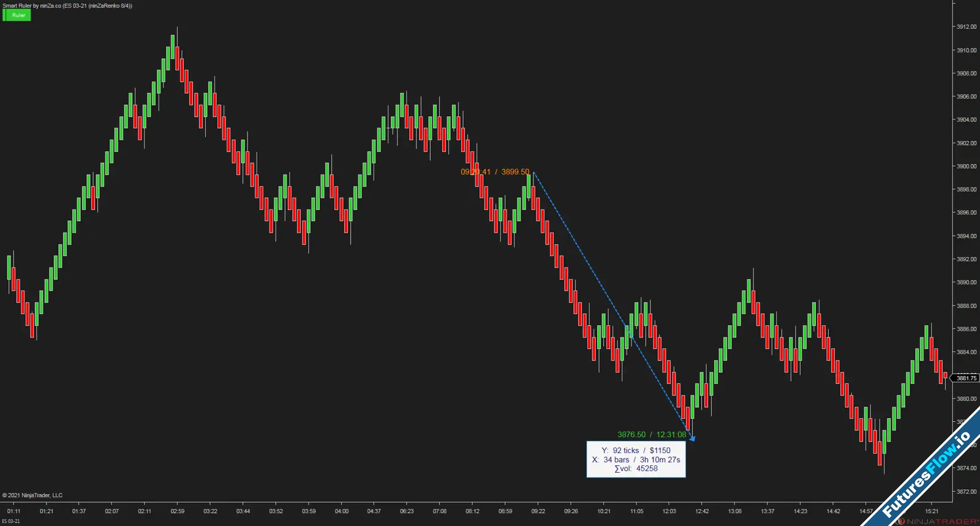The height and width of the screenshot is (526, 980).
Task: Click the 3900.00 label on the price axis
Action: coord(967,167)
